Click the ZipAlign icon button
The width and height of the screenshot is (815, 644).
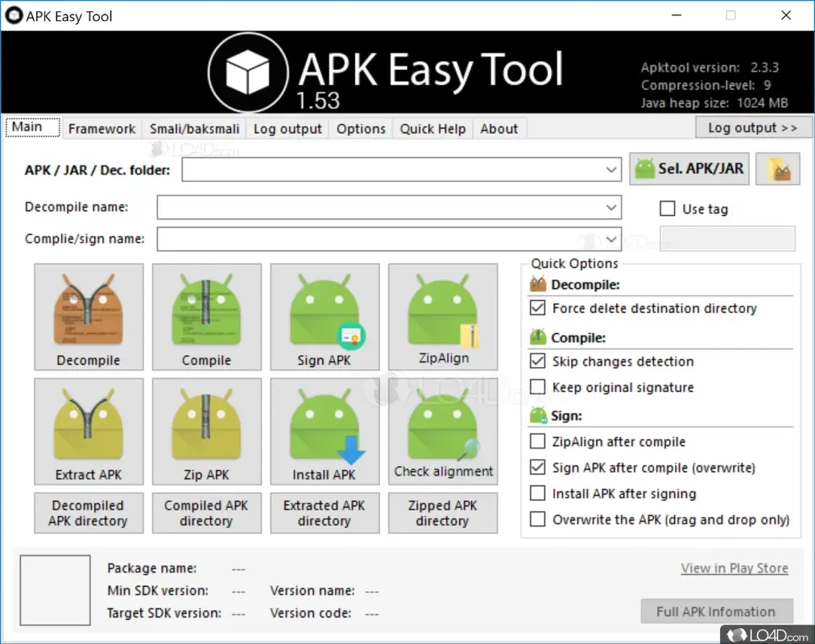[443, 317]
